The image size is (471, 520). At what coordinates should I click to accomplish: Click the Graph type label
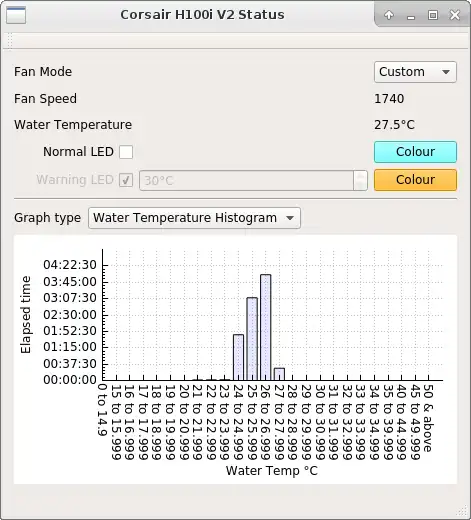click(47, 218)
